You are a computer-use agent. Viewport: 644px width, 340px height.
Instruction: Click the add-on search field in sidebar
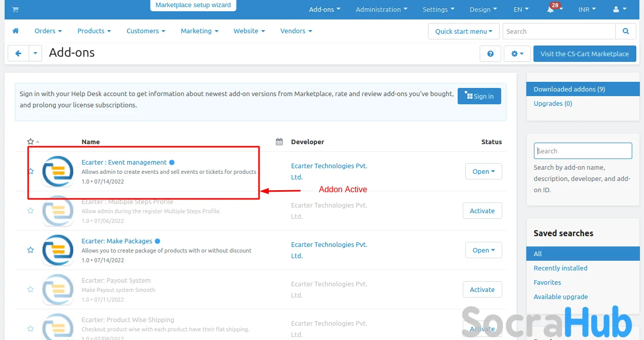(583, 151)
